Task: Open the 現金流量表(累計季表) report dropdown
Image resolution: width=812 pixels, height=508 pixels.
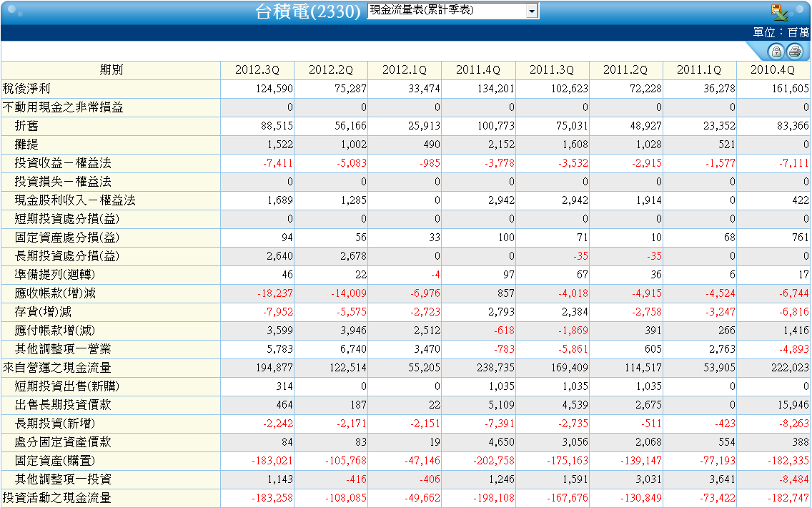Action: click(453, 10)
